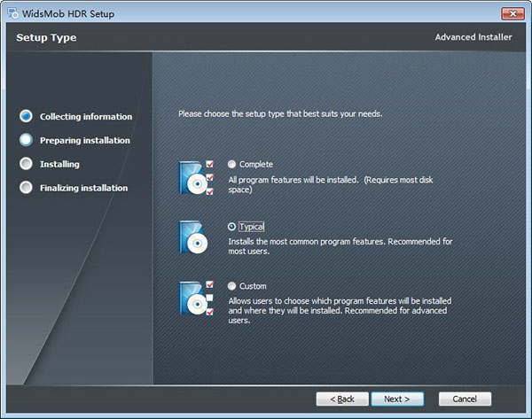Go back with the Back button

pyautogui.click(x=342, y=399)
